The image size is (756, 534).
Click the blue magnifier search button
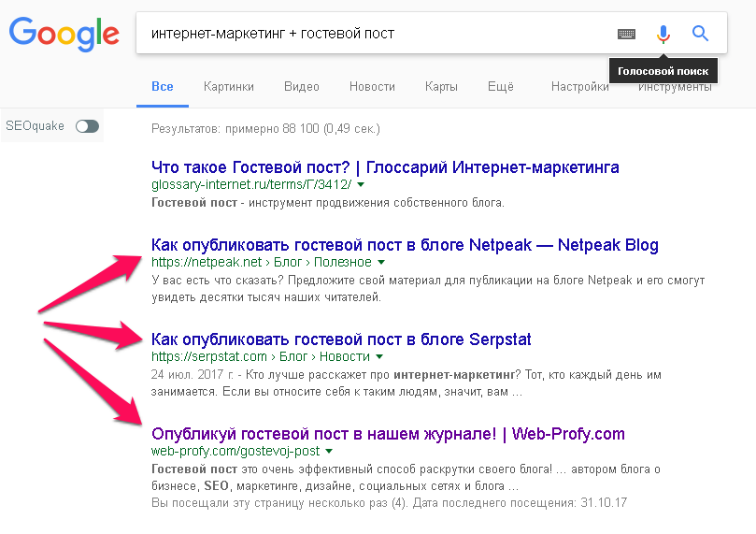(700, 34)
